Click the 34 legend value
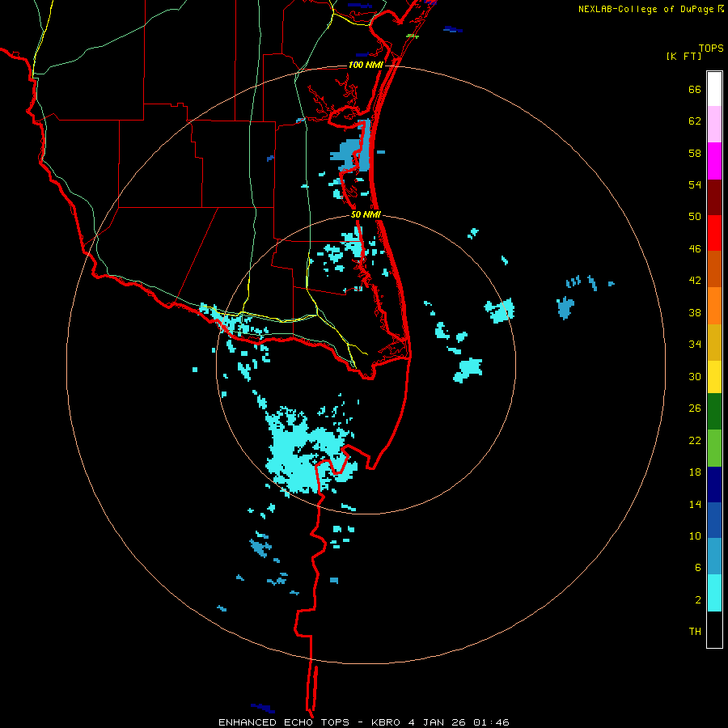728x728 pixels. (x=695, y=345)
